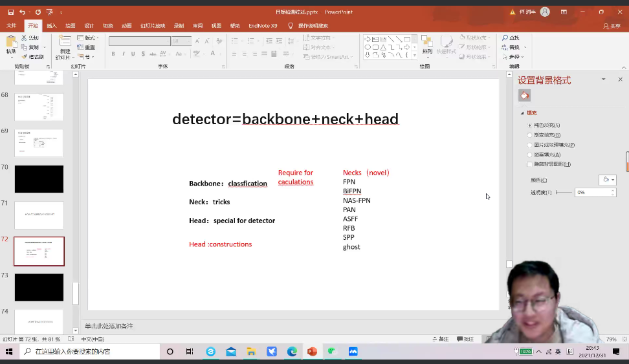Open the Section (节) dropdown

[86, 57]
